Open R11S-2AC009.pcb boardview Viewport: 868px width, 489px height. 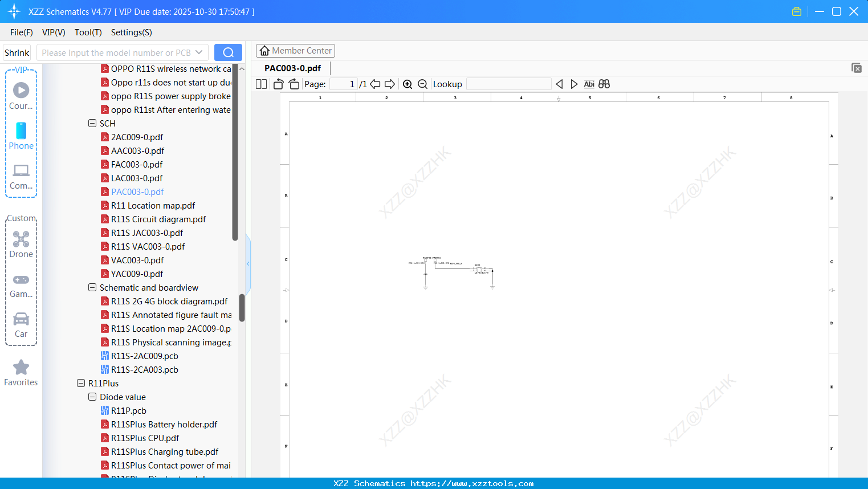[145, 356]
